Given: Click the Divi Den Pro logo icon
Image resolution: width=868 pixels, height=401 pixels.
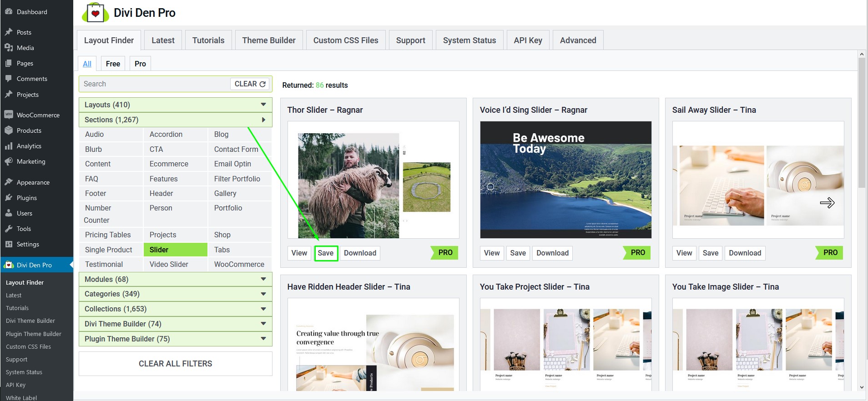Looking at the screenshot, I should tap(95, 13).
